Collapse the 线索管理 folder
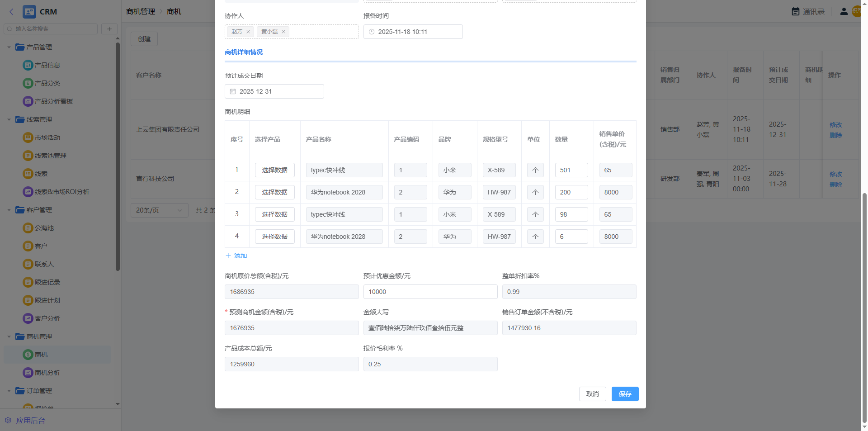Viewport: 868px width, 431px height. click(9, 119)
